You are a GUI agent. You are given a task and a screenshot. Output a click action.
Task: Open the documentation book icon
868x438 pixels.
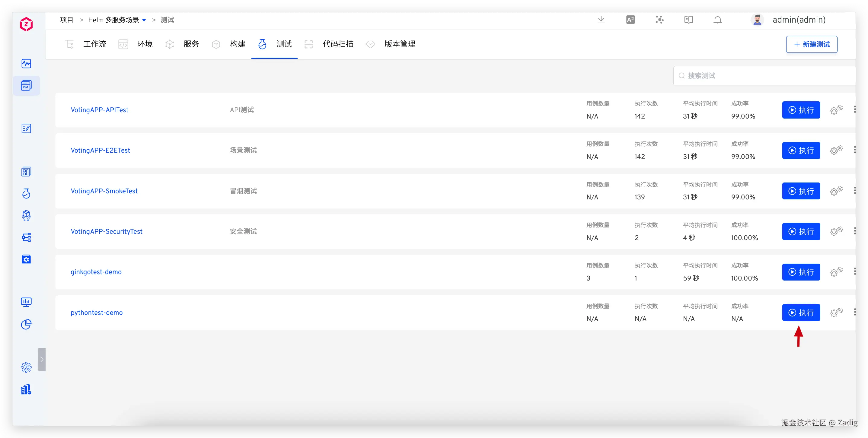688,20
